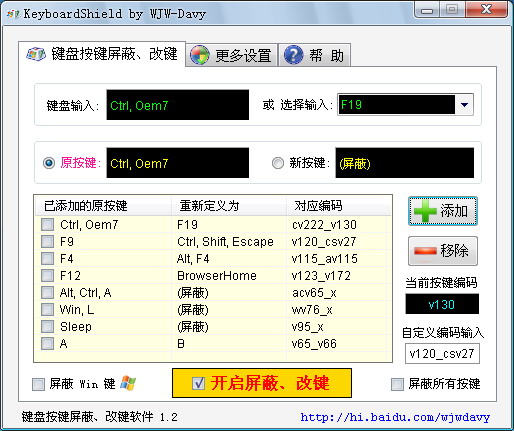514x431 pixels.
Task: Toggle the 开启屏蔽、改键 checkbox
Action: click(x=199, y=383)
